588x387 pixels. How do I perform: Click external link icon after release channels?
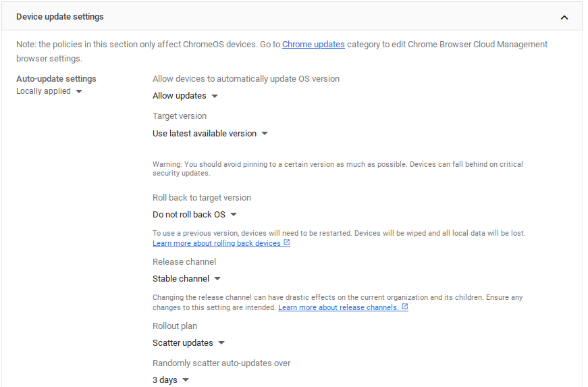point(404,307)
